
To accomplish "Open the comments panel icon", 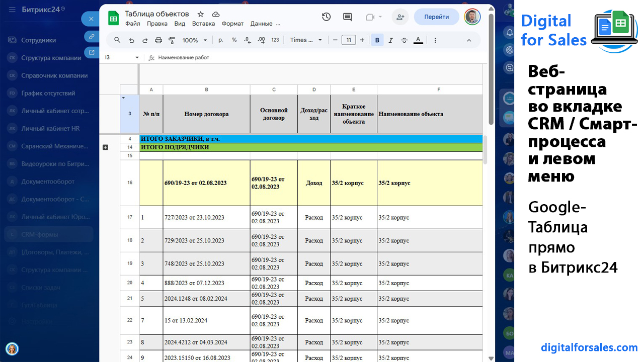I will pos(347,17).
